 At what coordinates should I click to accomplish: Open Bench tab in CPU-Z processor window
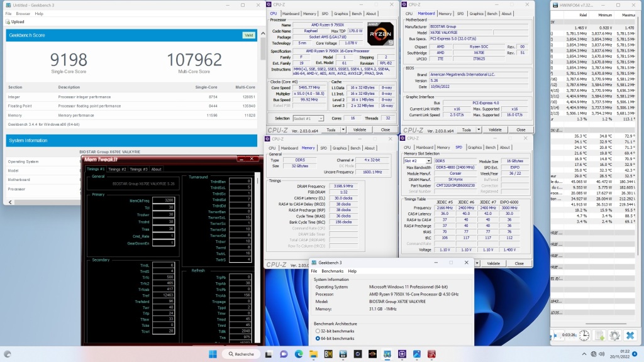(357, 14)
